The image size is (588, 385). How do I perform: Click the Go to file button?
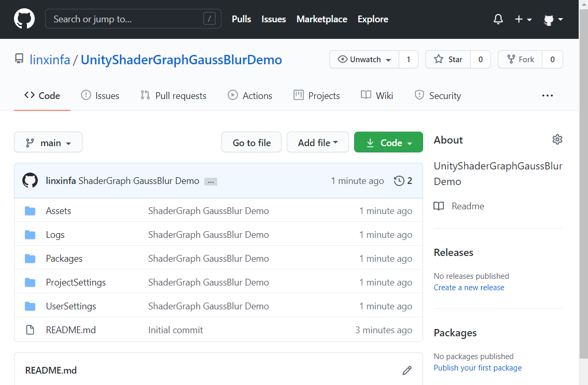[x=251, y=142]
